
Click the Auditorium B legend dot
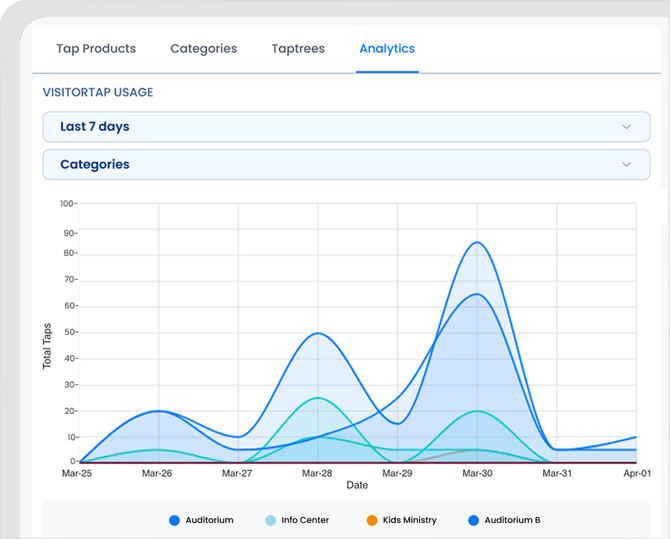coord(473,520)
